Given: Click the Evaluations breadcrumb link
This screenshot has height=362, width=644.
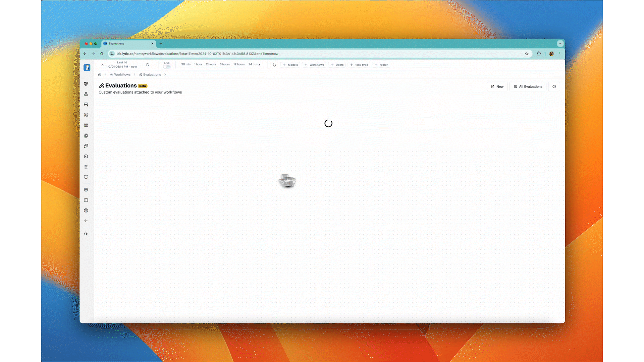Looking at the screenshot, I should [x=150, y=74].
